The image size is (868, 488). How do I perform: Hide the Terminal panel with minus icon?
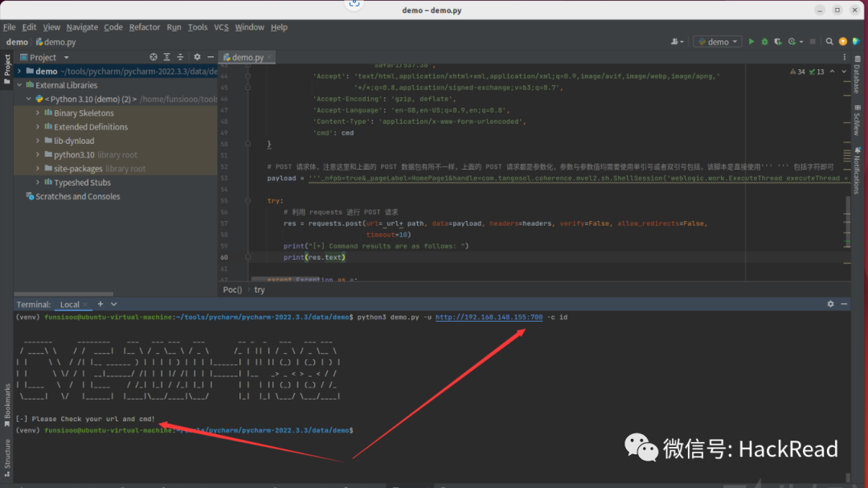pos(844,304)
